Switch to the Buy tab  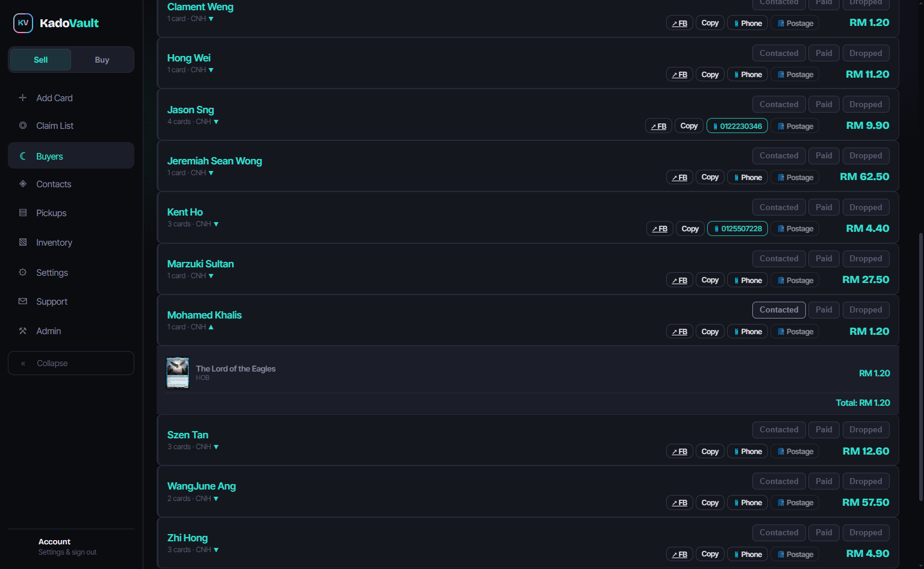(x=102, y=60)
